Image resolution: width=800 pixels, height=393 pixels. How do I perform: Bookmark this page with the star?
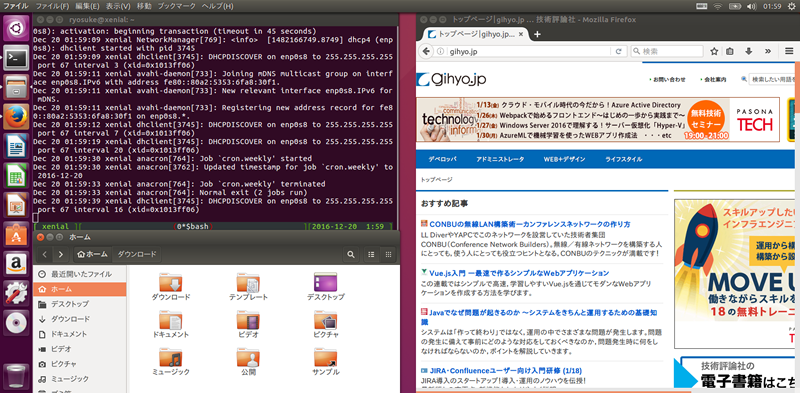[714, 51]
